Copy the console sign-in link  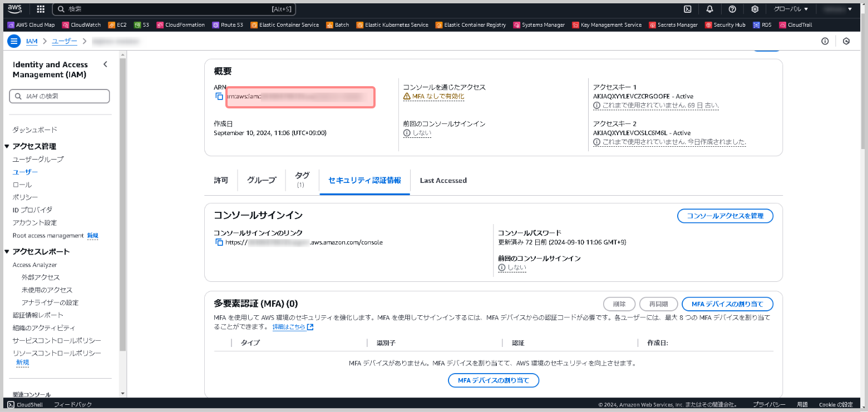click(219, 242)
